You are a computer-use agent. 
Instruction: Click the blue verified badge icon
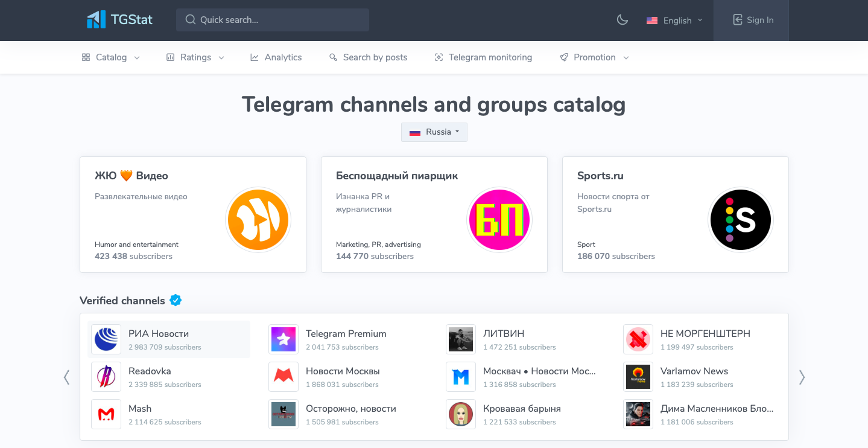(176, 300)
